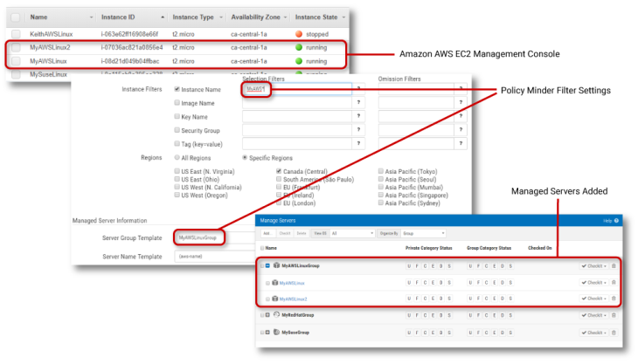638x364 pixels.
Task: Click the Server Name Template input field
Action: (214, 257)
